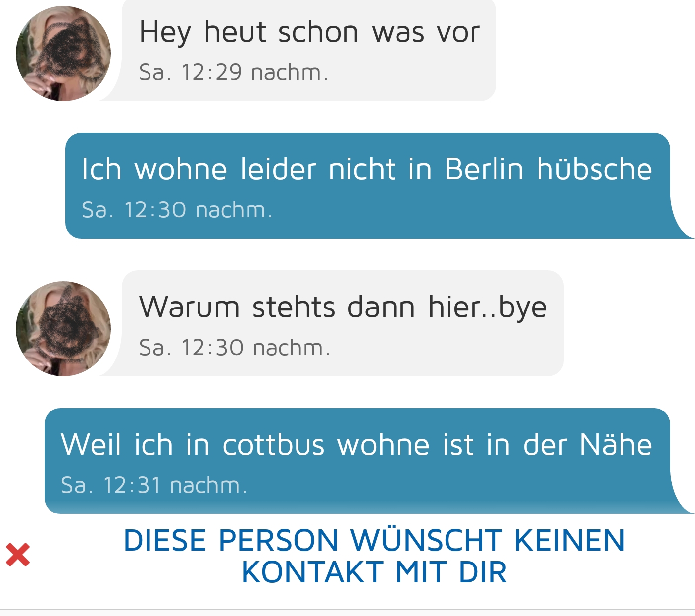This screenshot has height=616, width=695.
Task: Select the 'Hey heut schon was vor' message
Action: [308, 51]
